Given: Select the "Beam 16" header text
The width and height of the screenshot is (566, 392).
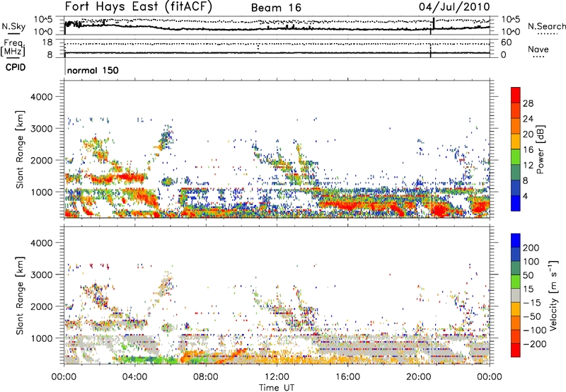Looking at the screenshot, I should pos(276,8).
